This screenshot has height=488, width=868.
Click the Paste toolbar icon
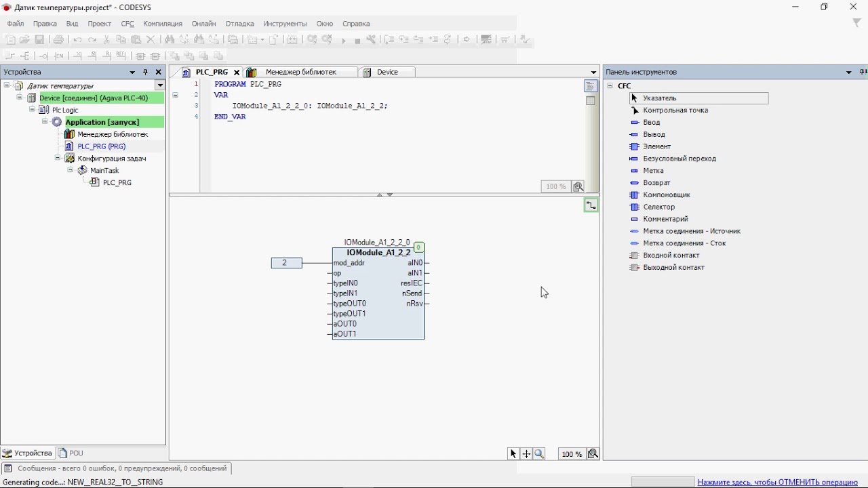coord(136,40)
